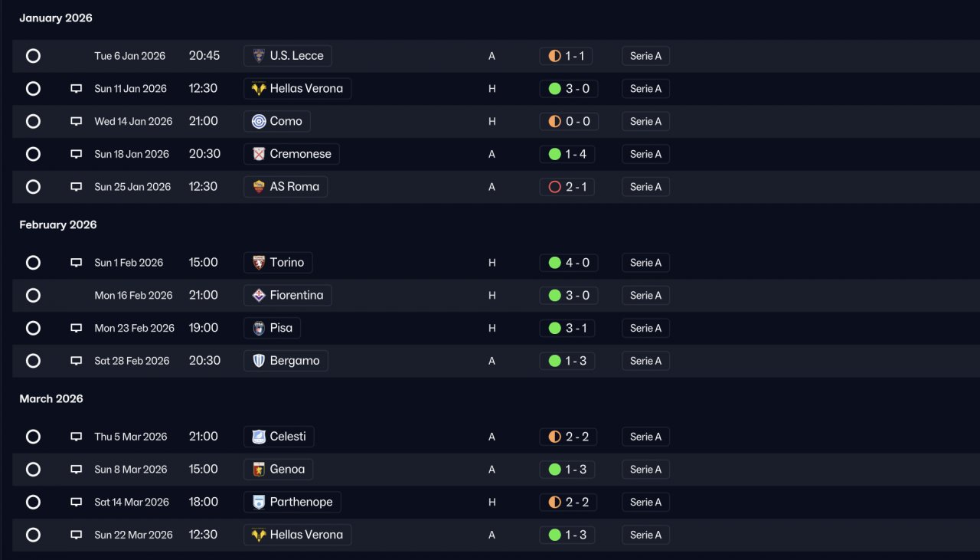The width and height of the screenshot is (980, 560).
Task: Click the Fiorentina club badge
Action: click(259, 296)
